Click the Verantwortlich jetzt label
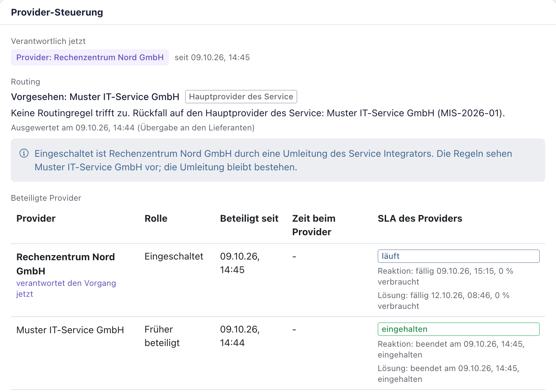Image resolution: width=556 pixels, height=392 pixels. (x=48, y=41)
